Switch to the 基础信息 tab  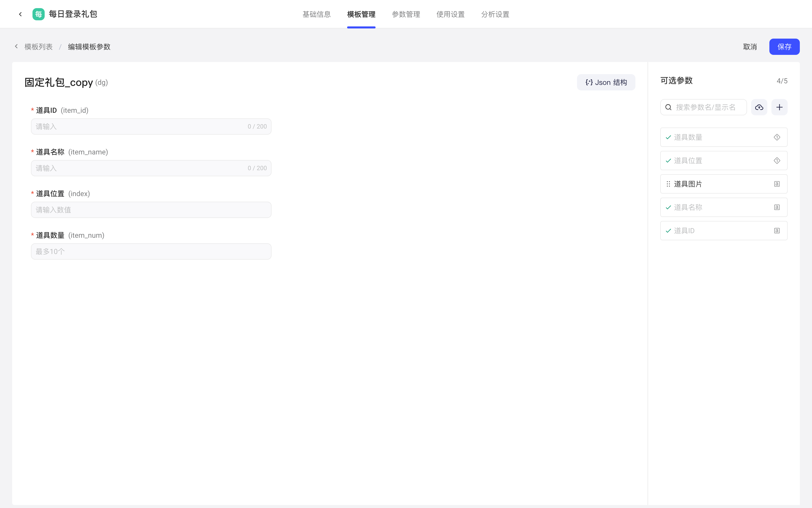(316, 14)
